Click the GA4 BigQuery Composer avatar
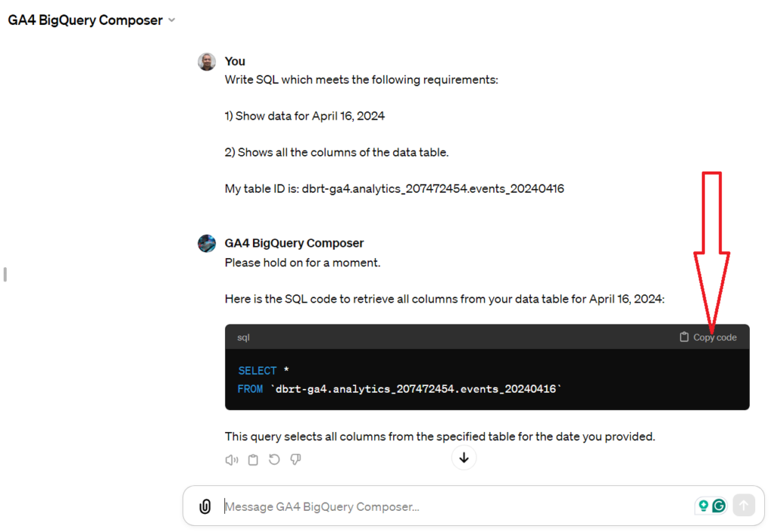 [x=206, y=243]
